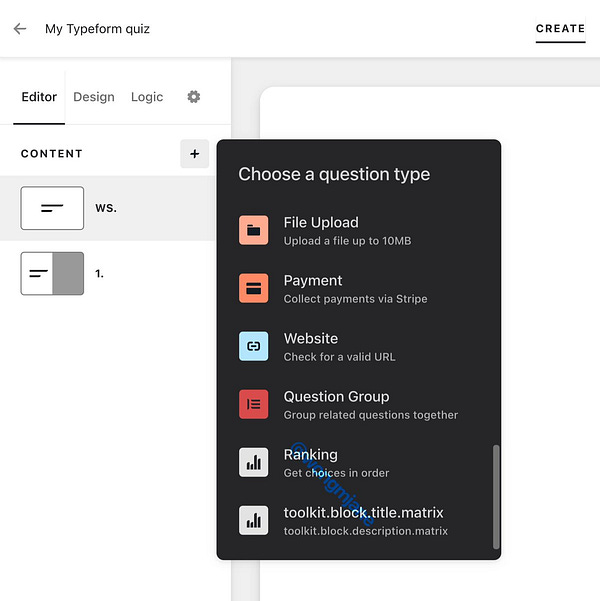Image resolution: width=600 pixels, height=601 pixels.
Task: Click the question type list scrollbar
Action: pos(496,497)
